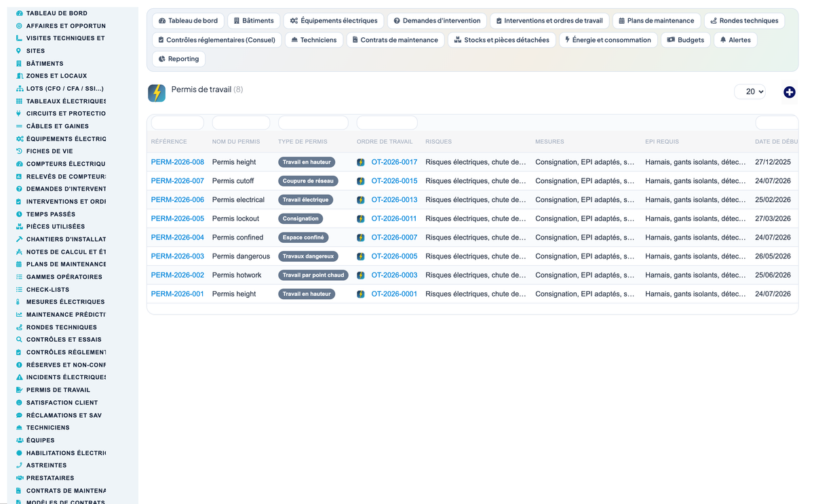Open the Reporting top tab
Image resolution: width=814 pixels, height=504 pixels.
(178, 59)
